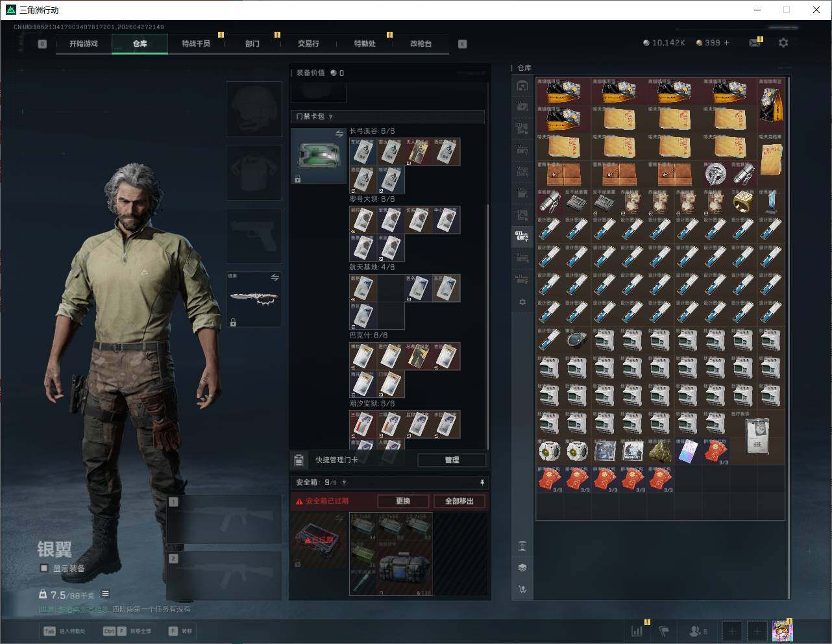Select the empty body armor slot
Image resolution: width=832 pixels, height=644 pixels.
254,172
